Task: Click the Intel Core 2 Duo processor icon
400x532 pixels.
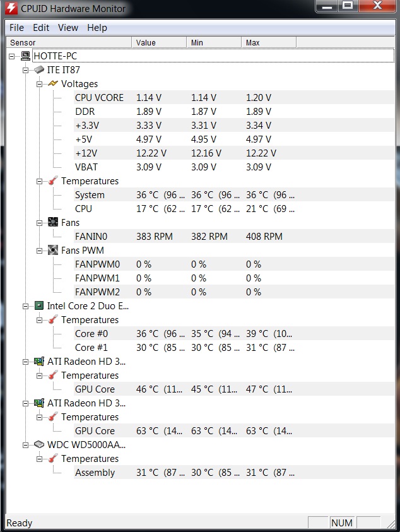Action: (39, 305)
